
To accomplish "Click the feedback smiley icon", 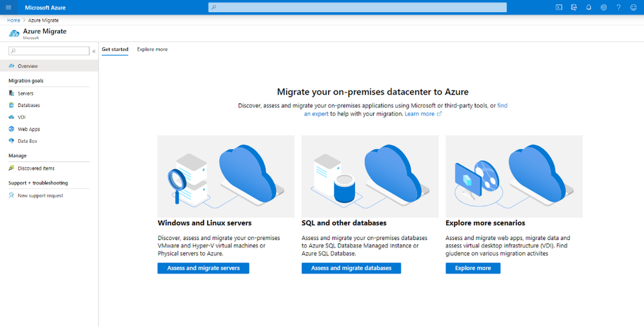I will tap(633, 7).
